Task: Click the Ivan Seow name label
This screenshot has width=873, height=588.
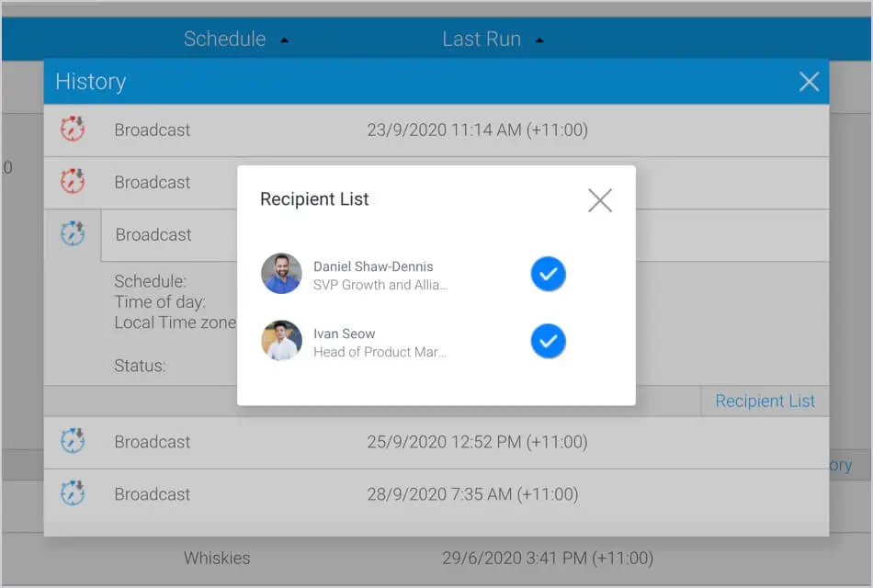Action: coord(344,334)
